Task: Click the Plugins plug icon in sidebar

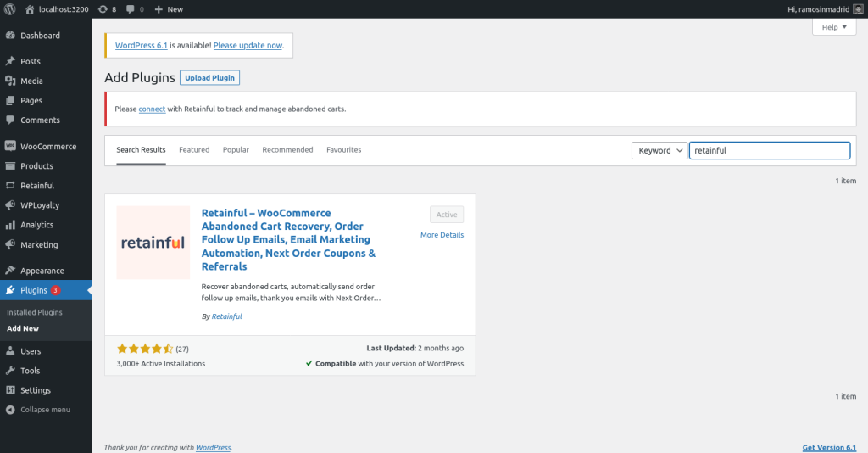Action: click(x=10, y=289)
